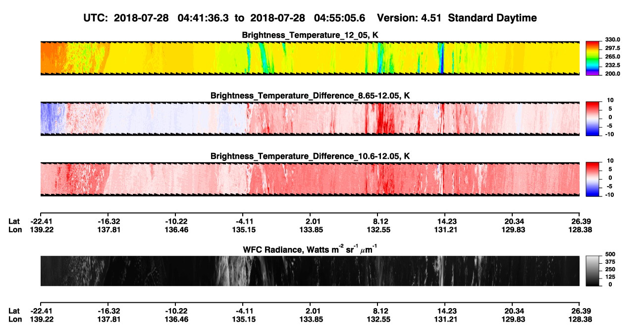Screen dimensions: 644x330
Task: Click the grayscale colorbar for WFC Radiance
Action: click(x=592, y=271)
